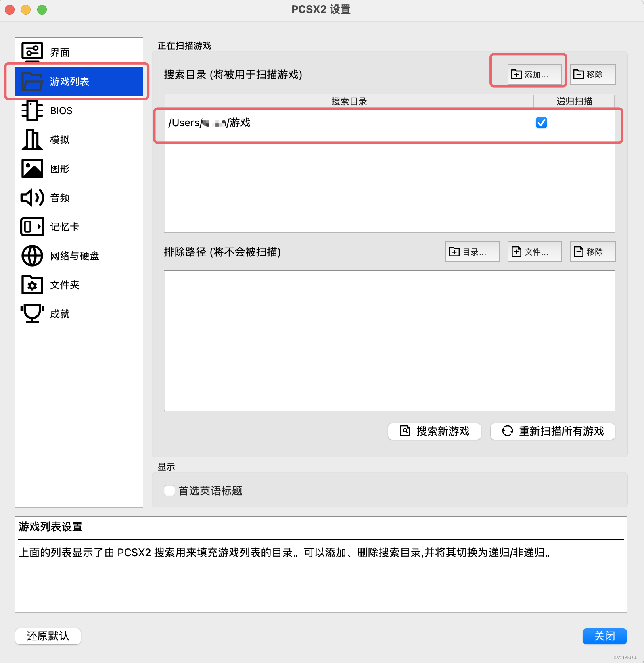Viewport: 644px width, 663px height.
Task: Click the folder-plus icon on 添加…
Action: point(516,74)
